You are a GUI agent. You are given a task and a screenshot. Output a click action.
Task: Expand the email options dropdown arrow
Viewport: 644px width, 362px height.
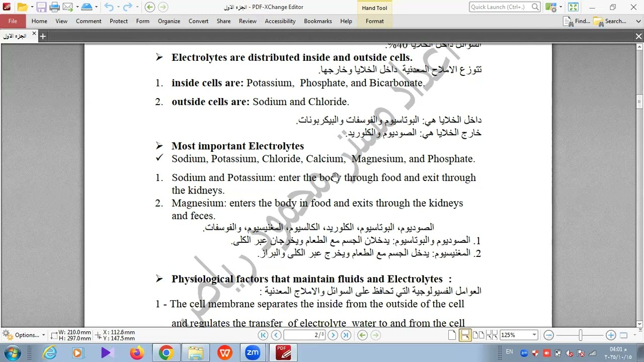tap(76, 7)
